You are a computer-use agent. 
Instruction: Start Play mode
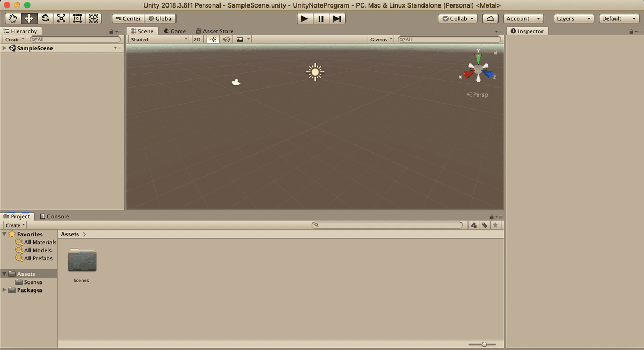[305, 19]
